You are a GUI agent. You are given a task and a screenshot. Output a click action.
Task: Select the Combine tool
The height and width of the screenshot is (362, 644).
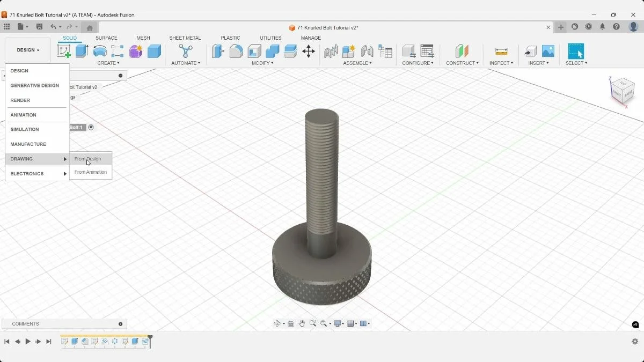[x=273, y=51]
